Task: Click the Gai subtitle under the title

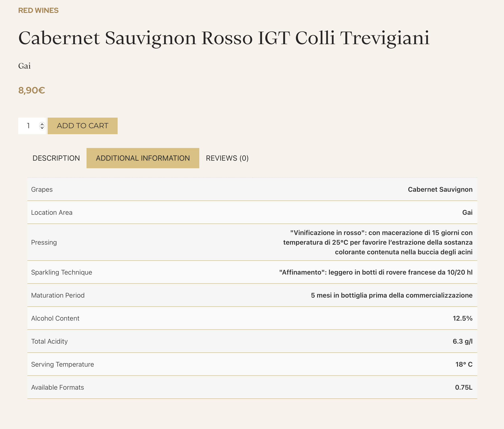Action: pos(25,66)
